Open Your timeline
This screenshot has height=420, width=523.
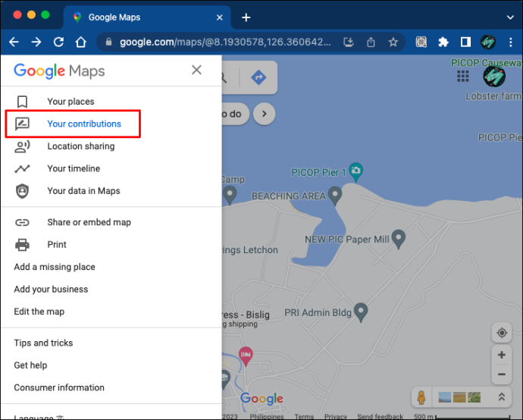tap(74, 168)
